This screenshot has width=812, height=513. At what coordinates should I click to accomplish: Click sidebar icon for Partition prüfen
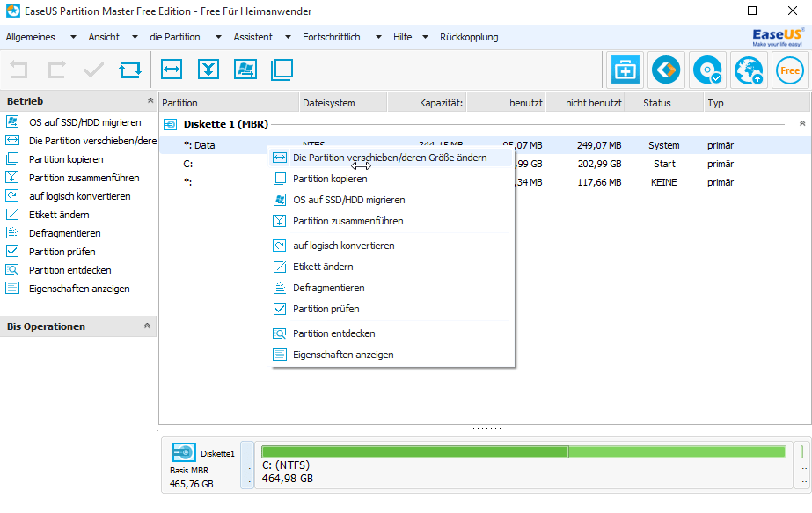(x=12, y=252)
